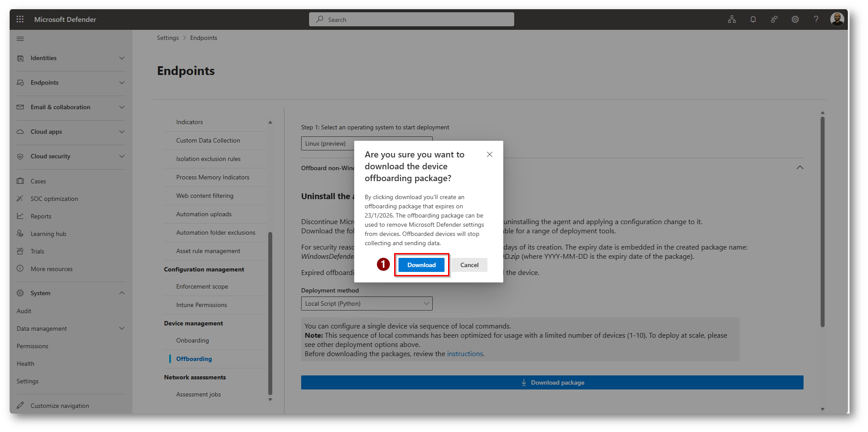Image resolution: width=868 pixels, height=432 pixels.
Task: Click the Cloud security shield icon
Action: pyautogui.click(x=20, y=156)
